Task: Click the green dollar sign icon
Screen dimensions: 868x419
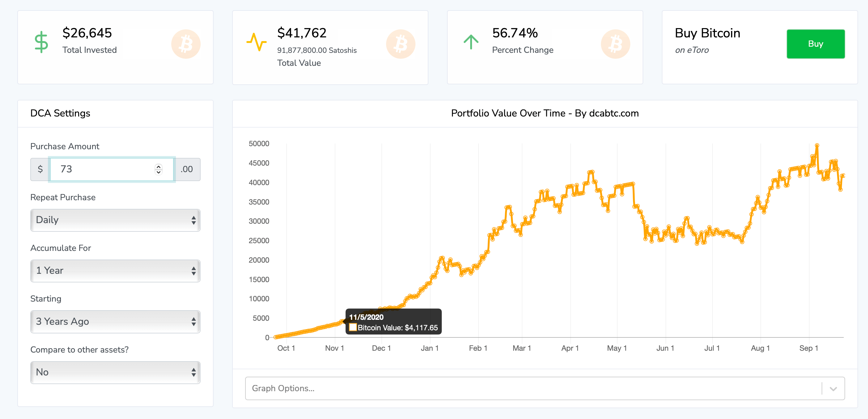Action: tap(41, 42)
